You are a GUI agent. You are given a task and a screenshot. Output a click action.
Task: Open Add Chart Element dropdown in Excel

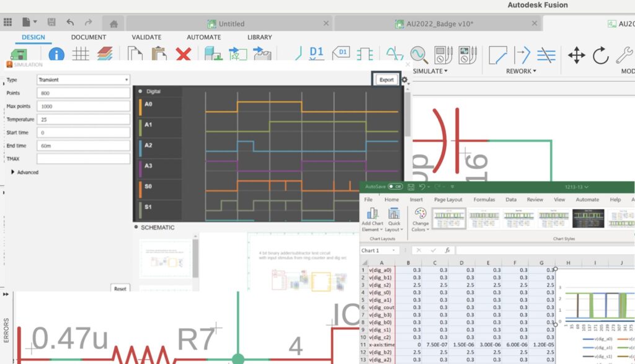372,220
